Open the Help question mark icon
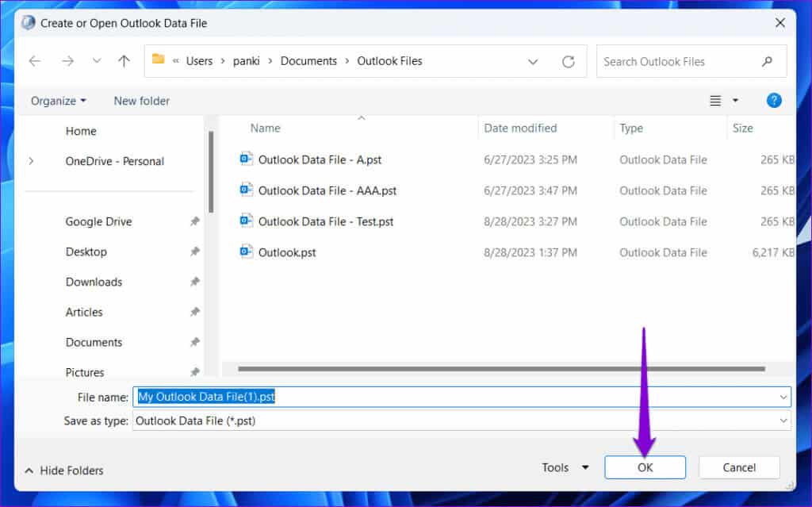Image resolution: width=812 pixels, height=507 pixels. point(774,101)
